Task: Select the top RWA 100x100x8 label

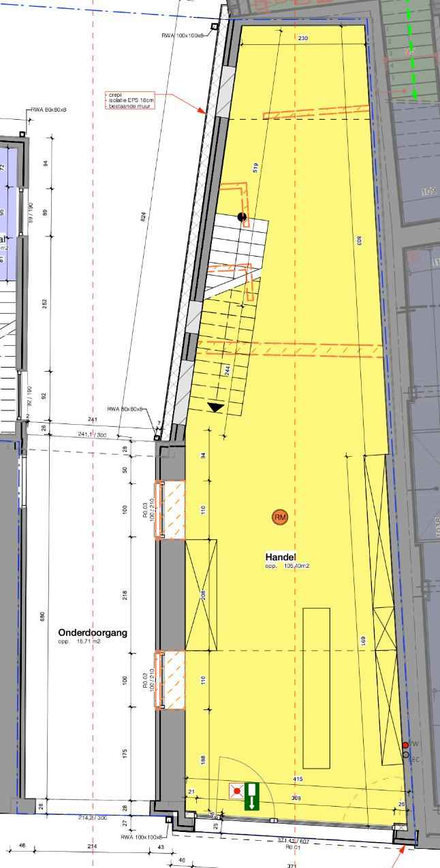Action: [183, 35]
